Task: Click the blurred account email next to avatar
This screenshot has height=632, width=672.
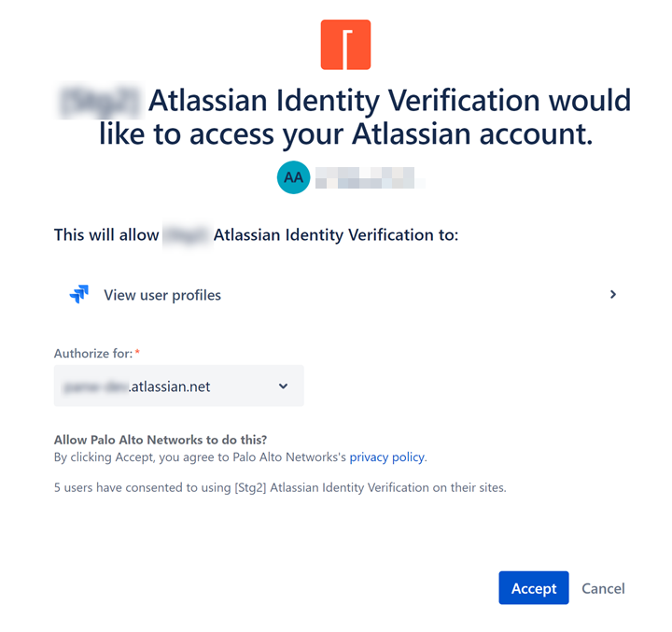Action: (364, 177)
